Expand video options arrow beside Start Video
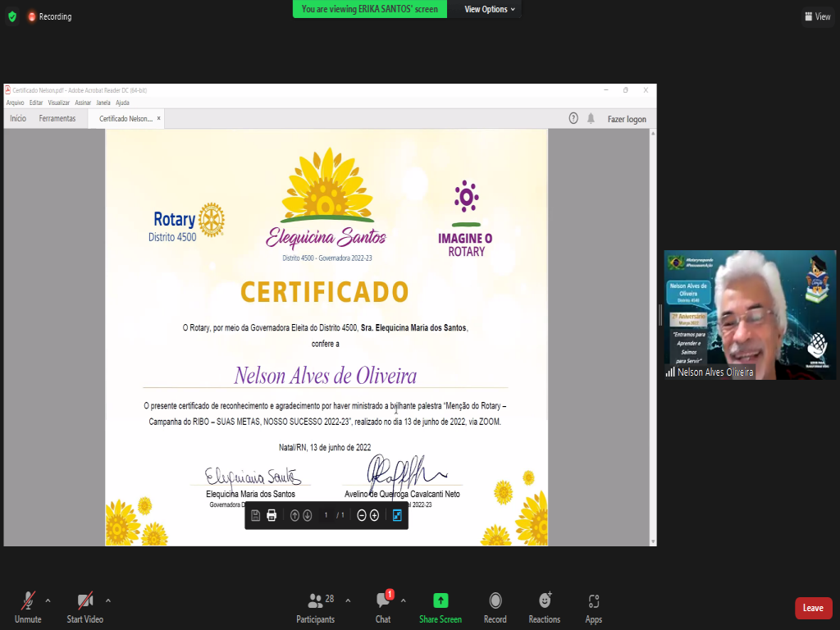This screenshot has height=630, width=840. tap(108, 600)
